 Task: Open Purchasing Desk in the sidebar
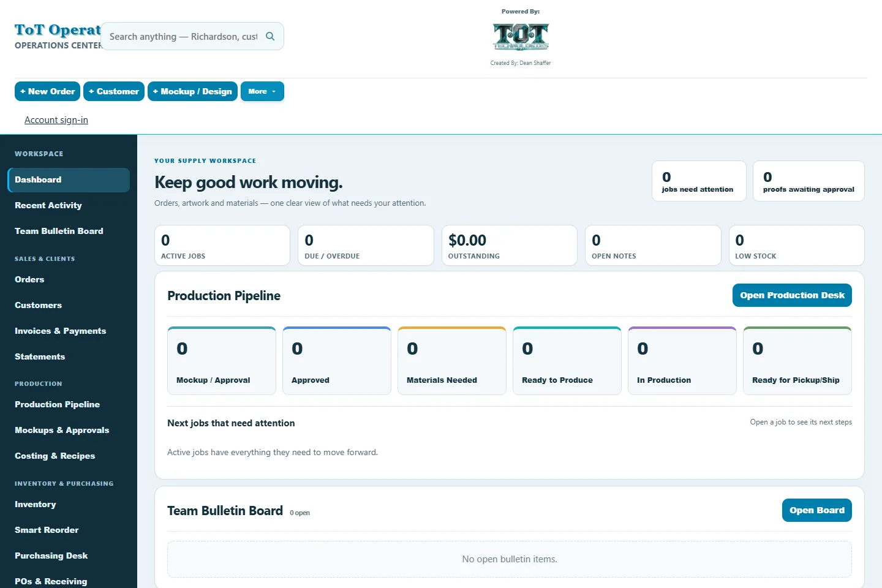[69, 556]
